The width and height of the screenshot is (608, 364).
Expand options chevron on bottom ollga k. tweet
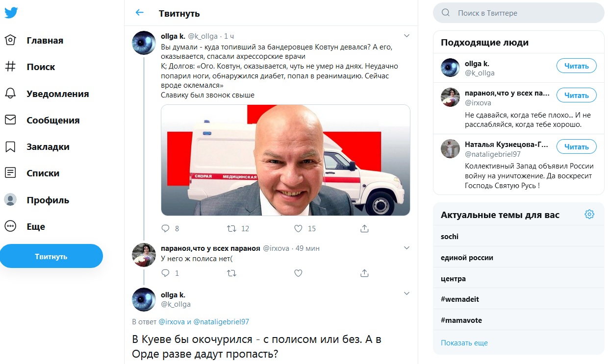406,293
